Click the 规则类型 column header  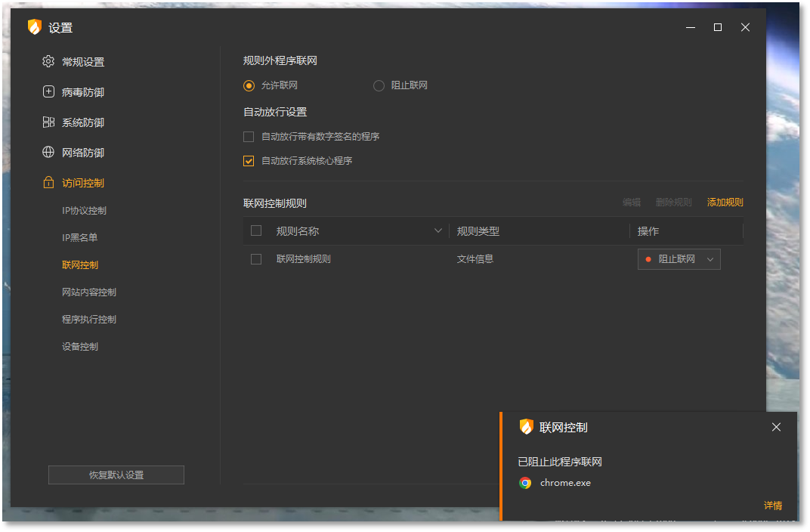478,231
